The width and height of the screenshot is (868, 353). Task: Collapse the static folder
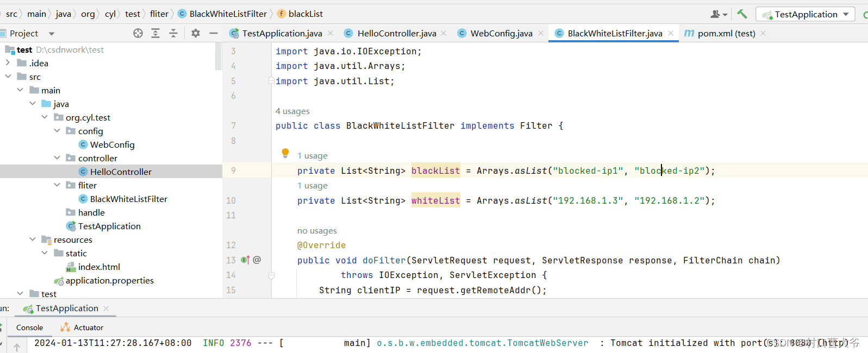tap(45, 253)
